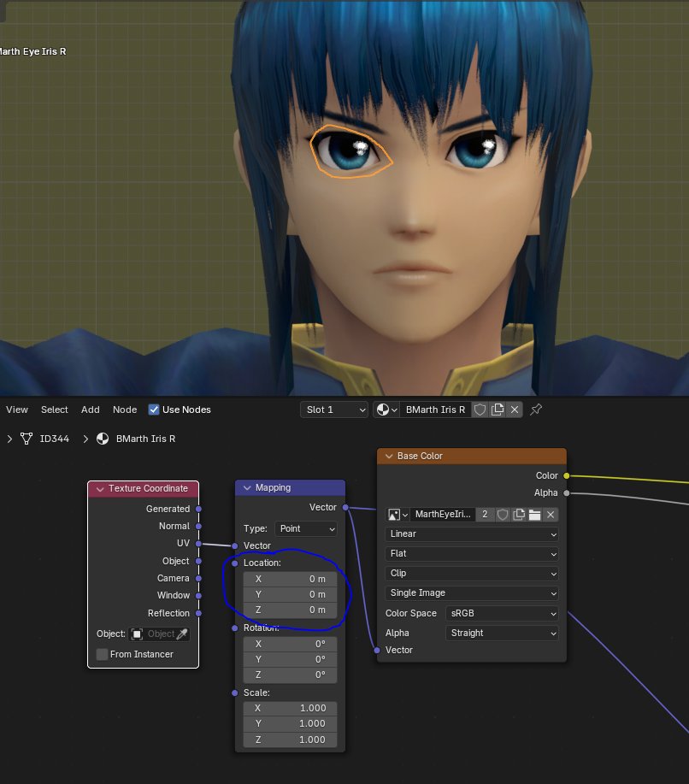The image size is (689, 784).
Task: Click the Rotation X value field
Action: (x=290, y=644)
